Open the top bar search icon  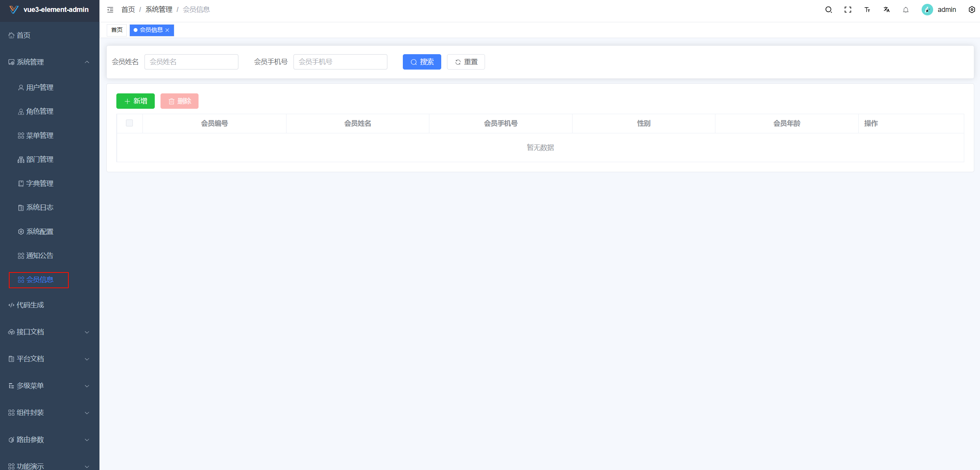828,10
